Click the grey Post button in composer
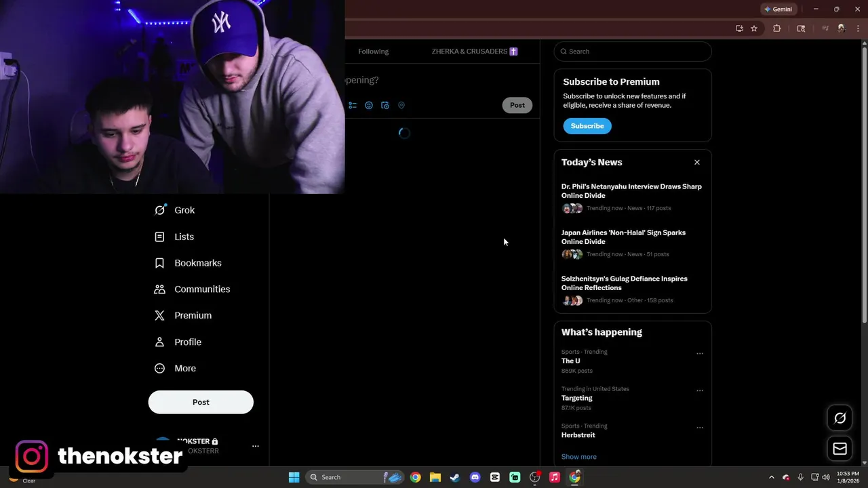This screenshot has height=488, width=868. (517, 105)
